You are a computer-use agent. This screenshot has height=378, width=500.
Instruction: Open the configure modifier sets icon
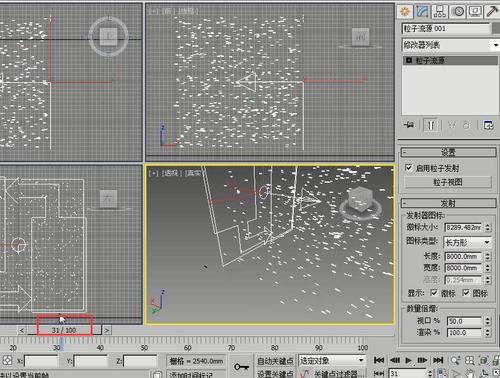(x=488, y=125)
